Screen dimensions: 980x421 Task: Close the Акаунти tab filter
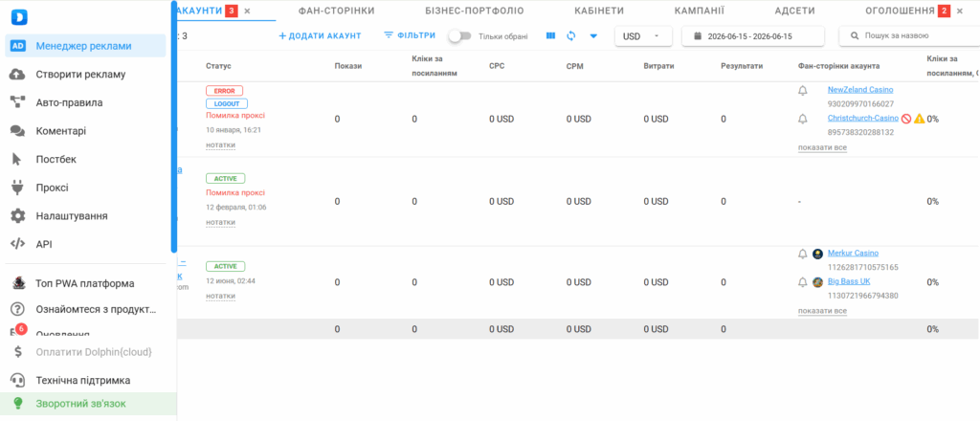point(247,11)
